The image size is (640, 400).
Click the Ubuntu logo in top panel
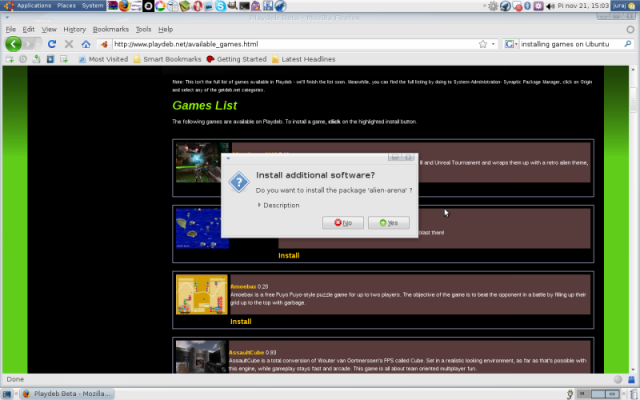(9, 6)
